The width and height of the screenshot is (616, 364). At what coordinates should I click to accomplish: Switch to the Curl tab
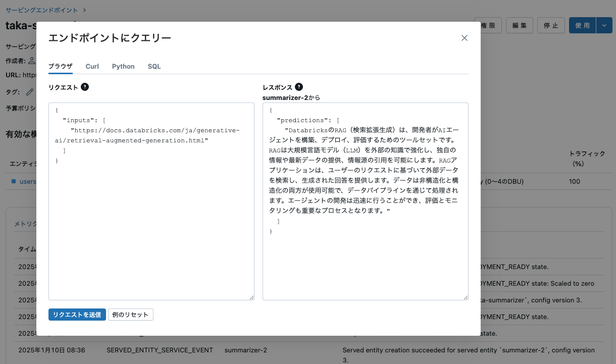(92, 66)
